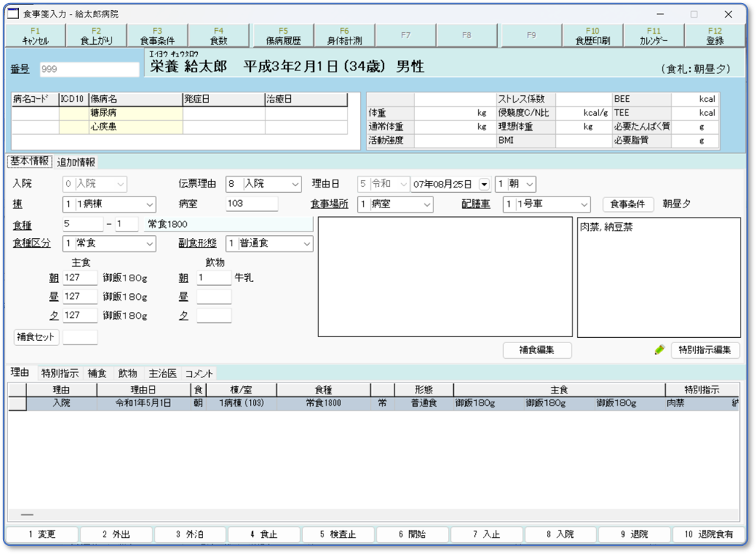This screenshot has height=554, width=756.
Task: Click the 補食編集 button
Action: [537, 350]
